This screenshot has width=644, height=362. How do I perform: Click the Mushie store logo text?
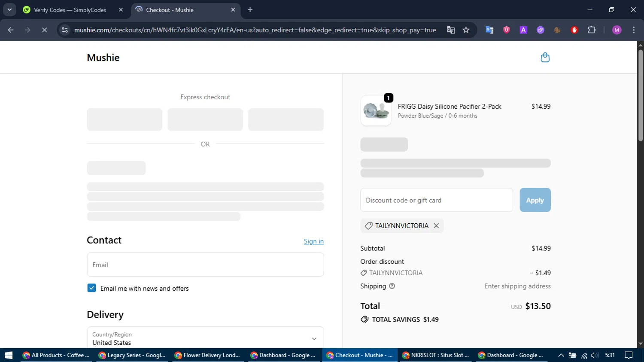(103, 58)
